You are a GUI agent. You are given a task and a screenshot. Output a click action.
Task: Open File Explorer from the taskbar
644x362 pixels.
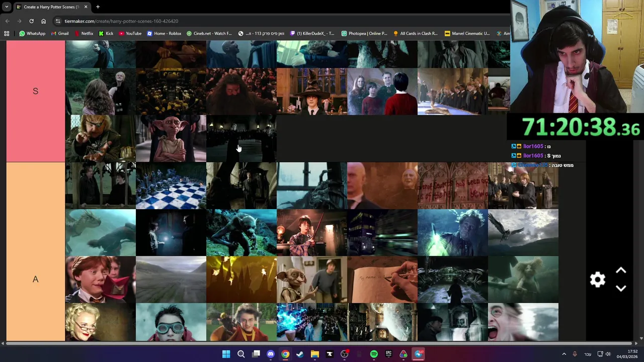315,354
